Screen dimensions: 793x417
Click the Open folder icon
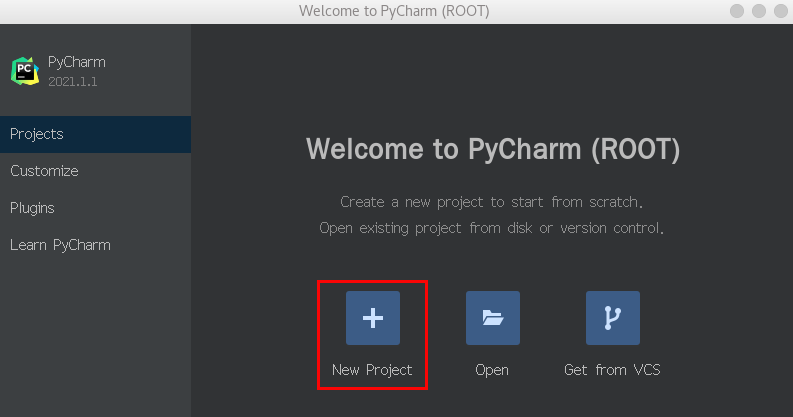click(x=493, y=318)
